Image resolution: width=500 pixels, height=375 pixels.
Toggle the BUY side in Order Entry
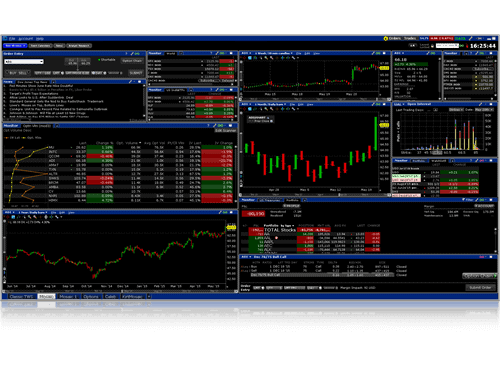13,73
